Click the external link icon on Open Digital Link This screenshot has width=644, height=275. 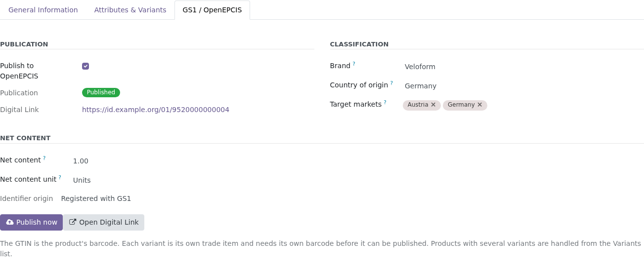coord(73,222)
